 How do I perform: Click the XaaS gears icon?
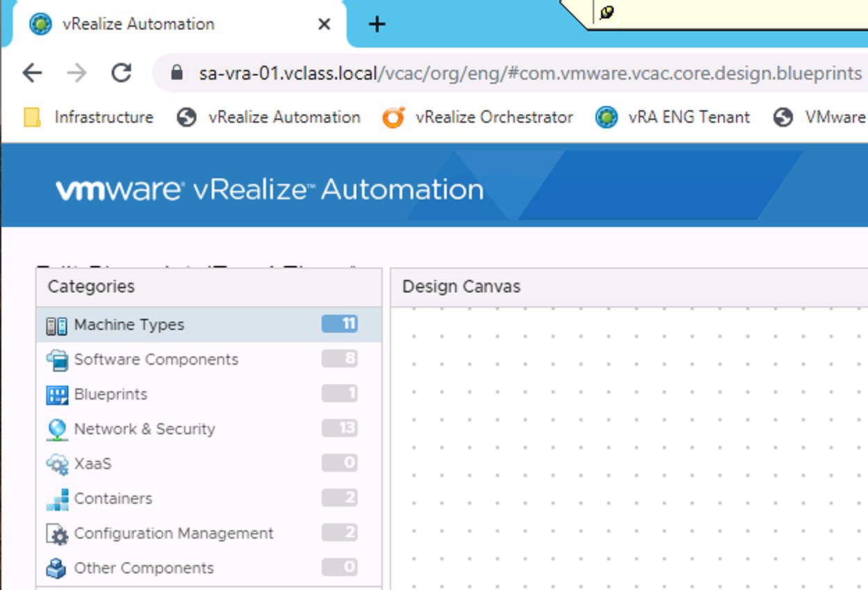(x=61, y=463)
